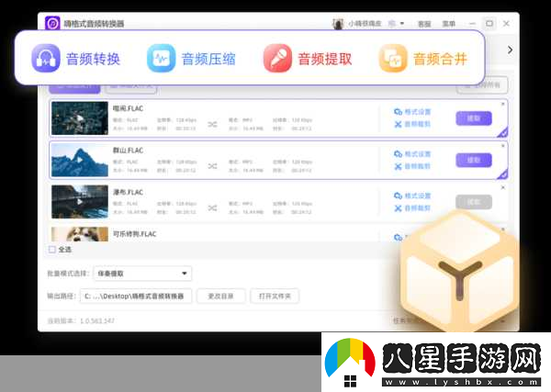Switch to the 音频压缩 tab
This screenshot has height=392, width=551.
pos(191,59)
